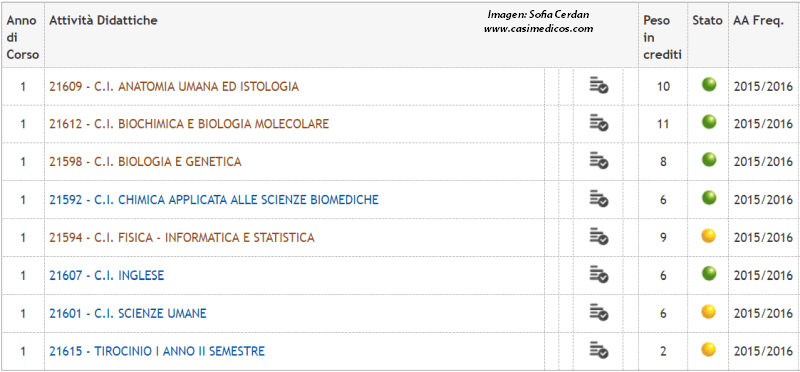The height and width of the screenshot is (372, 800).
Task: Open list-check icon for Biologia e Genetica
Action: coord(598,161)
